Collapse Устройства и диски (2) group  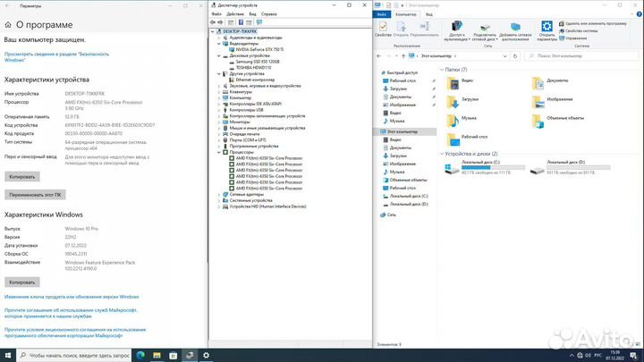442,154
